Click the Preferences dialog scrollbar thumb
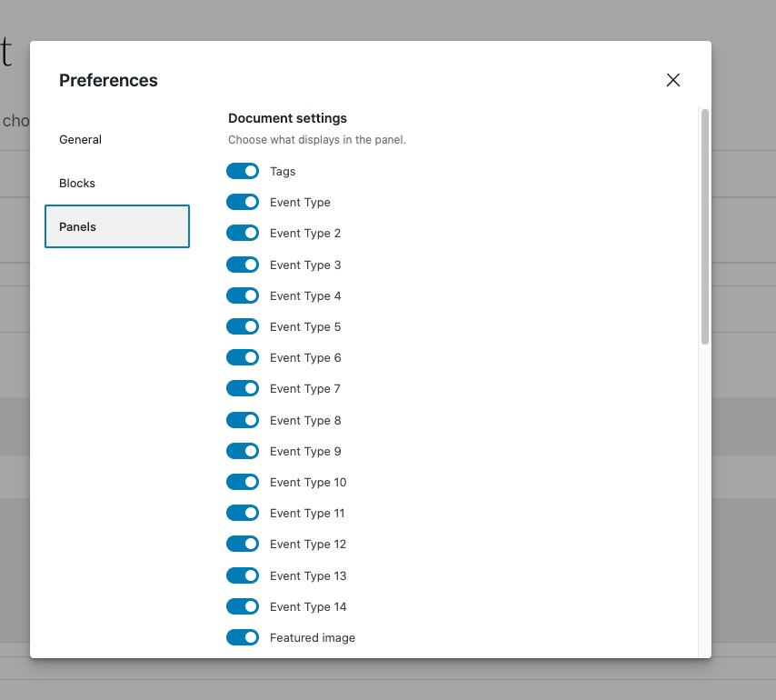This screenshot has height=700, width=776. (x=705, y=226)
